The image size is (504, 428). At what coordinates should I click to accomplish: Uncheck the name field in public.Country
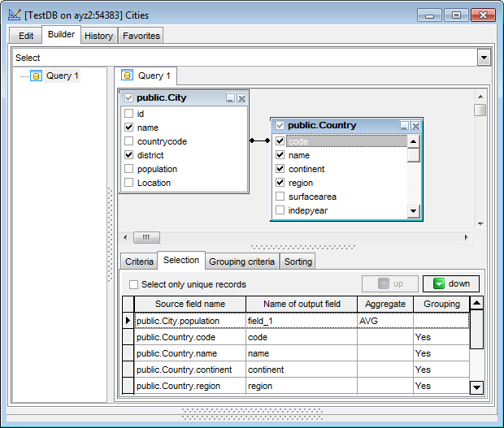click(280, 155)
